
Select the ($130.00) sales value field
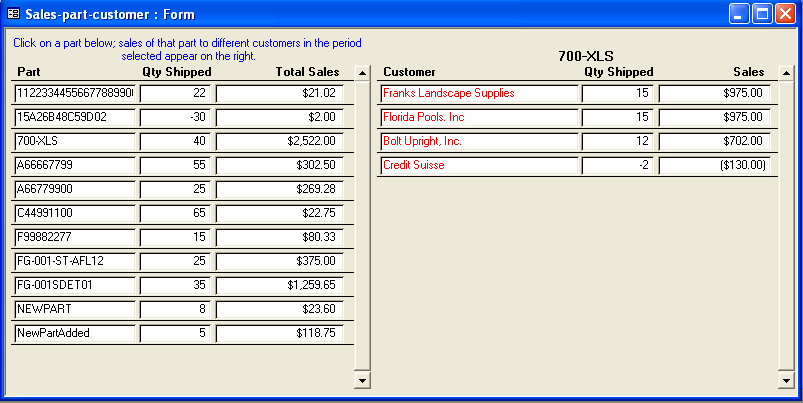[714, 165]
